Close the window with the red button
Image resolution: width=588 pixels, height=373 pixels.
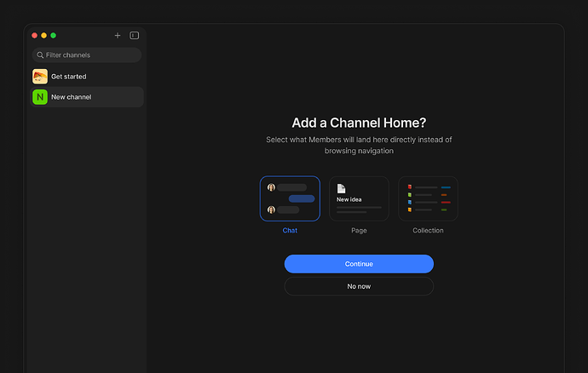34,35
